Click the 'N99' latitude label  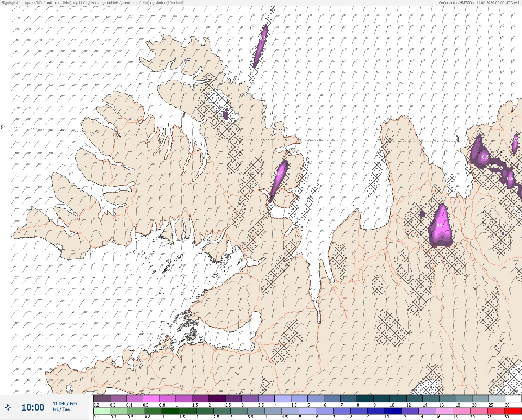coord(2,127)
